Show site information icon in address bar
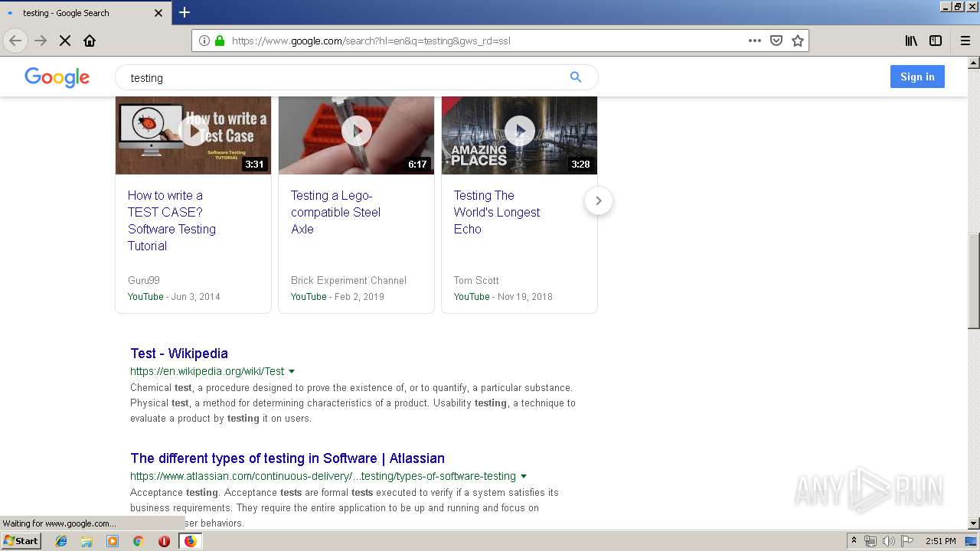This screenshot has height=551, width=980. click(204, 41)
